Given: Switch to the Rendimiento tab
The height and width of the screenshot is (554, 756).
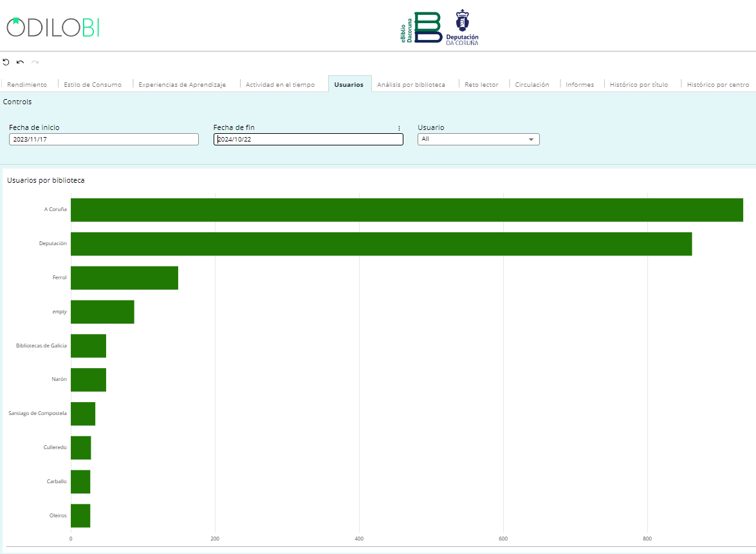Looking at the screenshot, I should tap(27, 85).
